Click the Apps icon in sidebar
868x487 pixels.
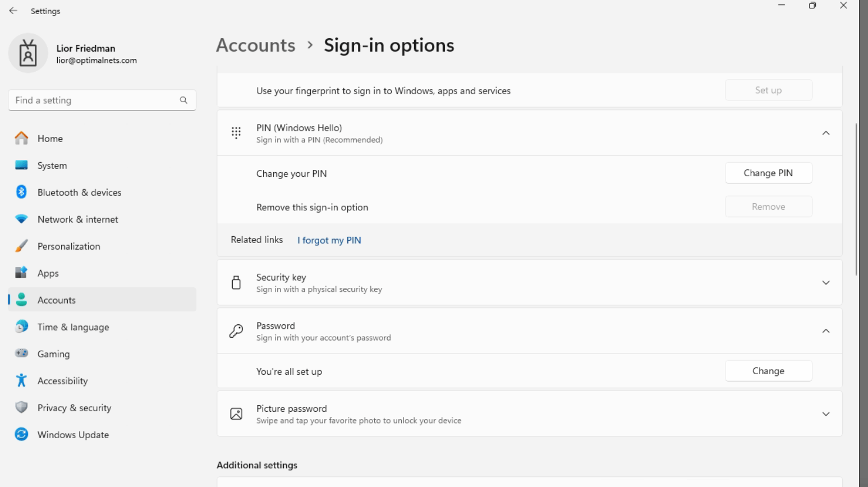[21, 273]
